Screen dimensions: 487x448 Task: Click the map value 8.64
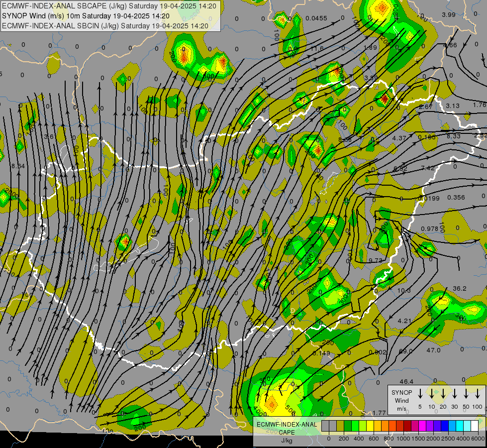pyautogui.click(x=18, y=166)
